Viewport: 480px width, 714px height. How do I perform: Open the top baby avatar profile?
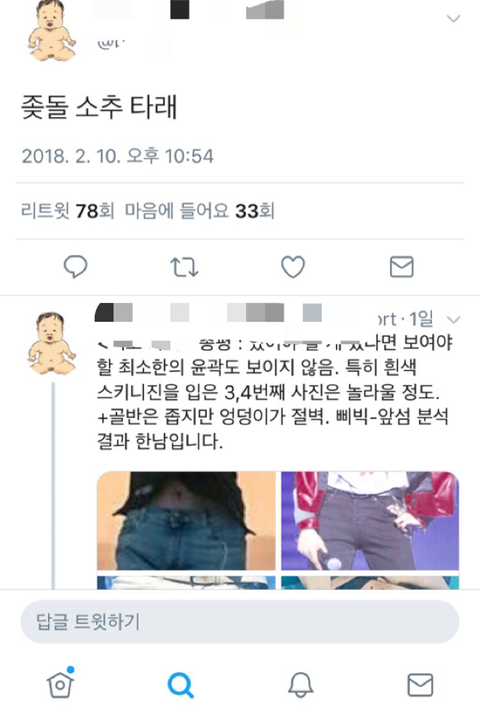click(x=51, y=31)
